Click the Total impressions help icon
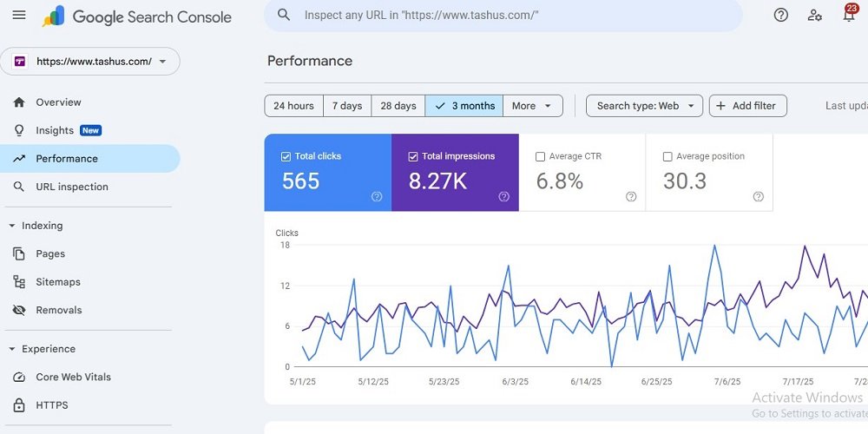868x434 pixels. pyautogui.click(x=503, y=197)
